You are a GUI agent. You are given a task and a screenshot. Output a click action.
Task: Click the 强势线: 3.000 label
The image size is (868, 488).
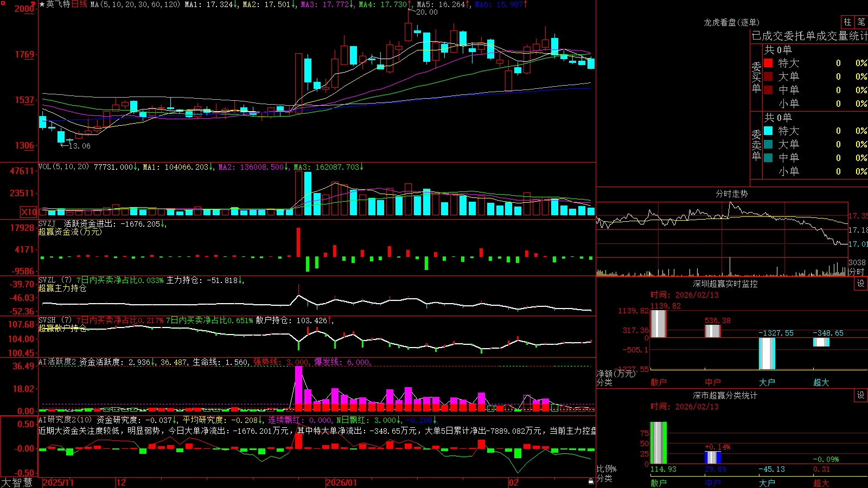coord(281,362)
